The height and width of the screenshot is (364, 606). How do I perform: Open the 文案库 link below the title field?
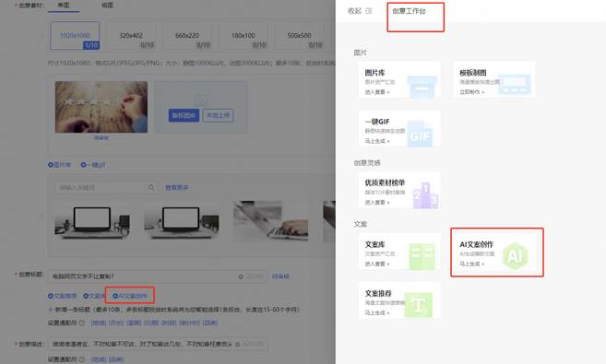tap(94, 296)
